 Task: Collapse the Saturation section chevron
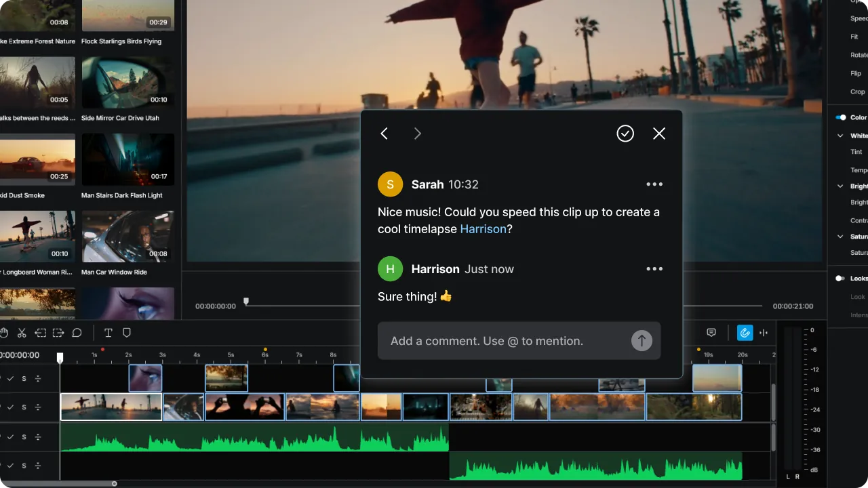841,237
